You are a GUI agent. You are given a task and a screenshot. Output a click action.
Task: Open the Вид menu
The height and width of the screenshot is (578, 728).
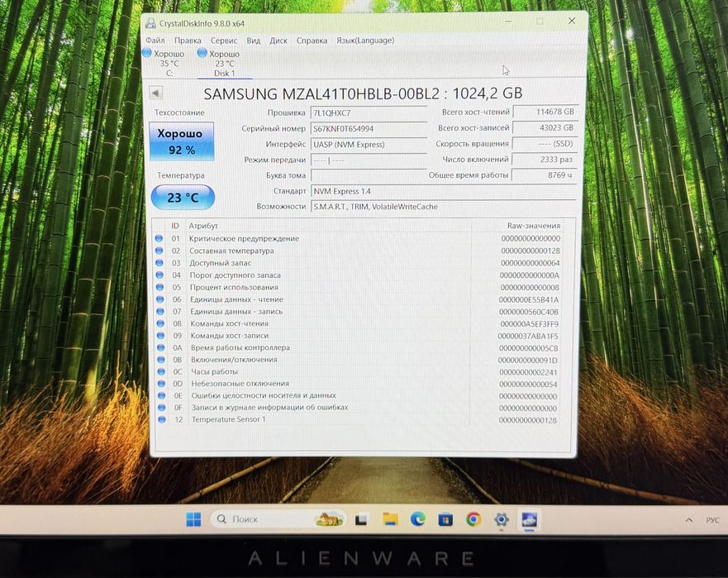click(x=253, y=41)
